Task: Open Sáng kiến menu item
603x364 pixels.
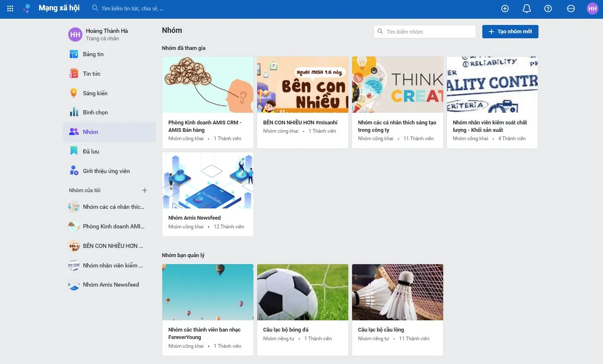Action: [109, 93]
